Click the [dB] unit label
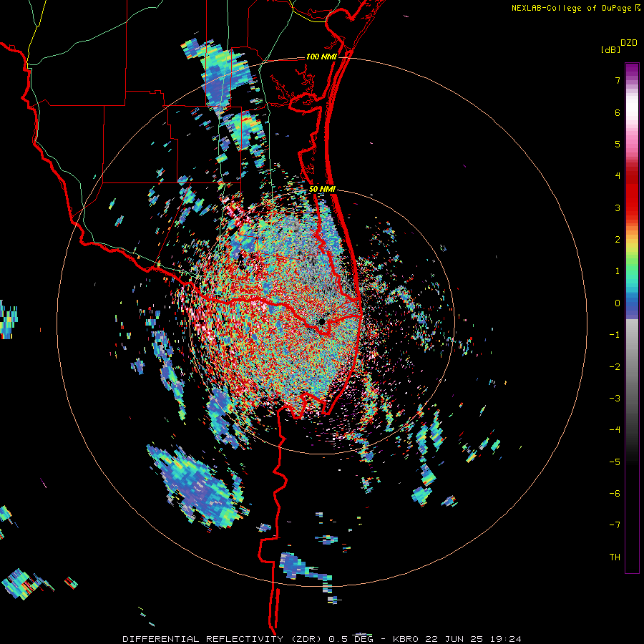 click(x=611, y=49)
